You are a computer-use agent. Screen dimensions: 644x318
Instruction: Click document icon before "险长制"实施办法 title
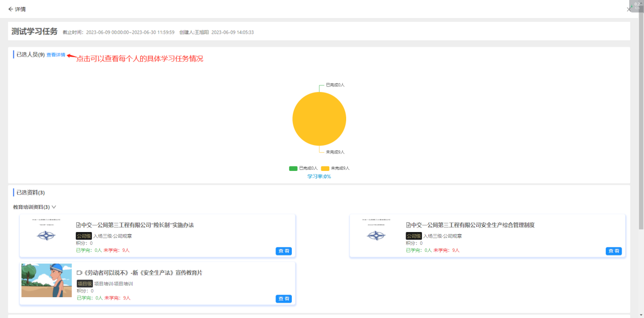click(78, 225)
